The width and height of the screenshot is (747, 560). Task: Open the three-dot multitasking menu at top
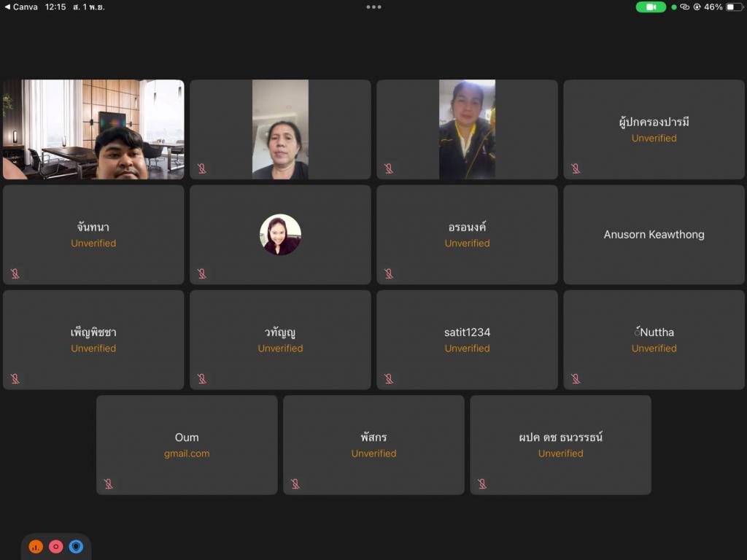coord(373,7)
